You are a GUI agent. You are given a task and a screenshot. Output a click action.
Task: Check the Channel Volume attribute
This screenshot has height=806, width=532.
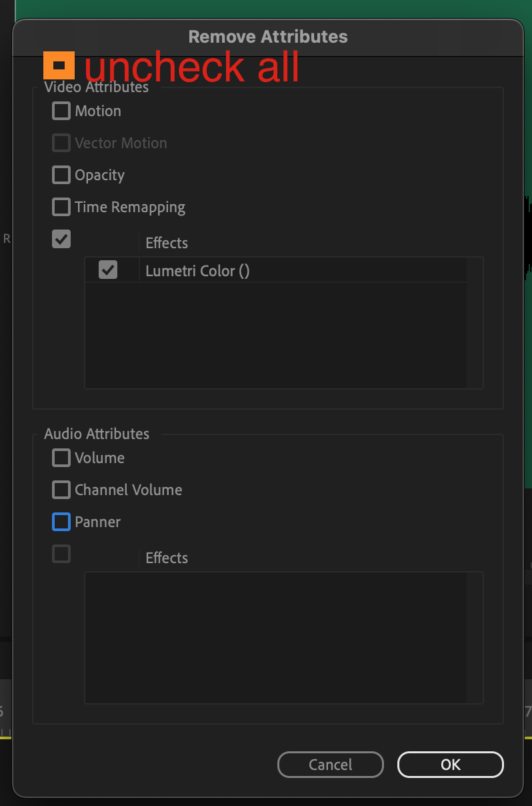coord(61,490)
